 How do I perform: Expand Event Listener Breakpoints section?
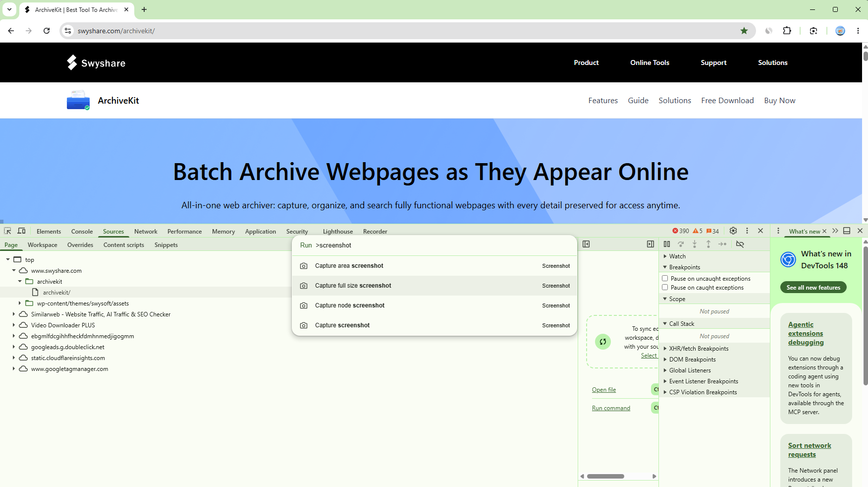665,381
